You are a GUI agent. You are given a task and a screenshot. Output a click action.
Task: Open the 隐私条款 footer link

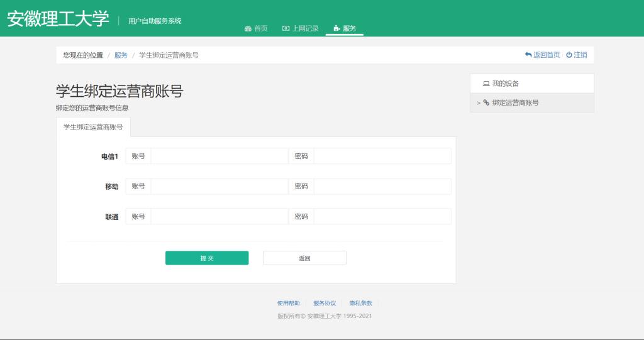coord(361,303)
